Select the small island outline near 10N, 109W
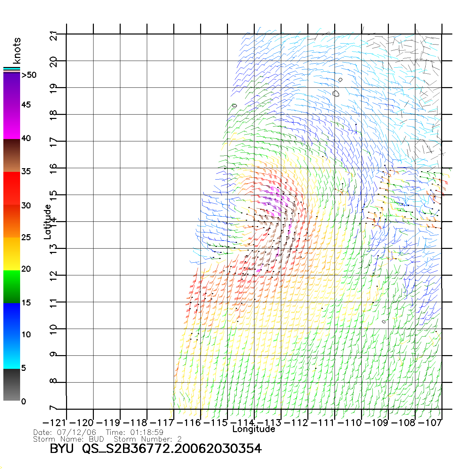The width and height of the screenshot is (476, 469). point(384,322)
